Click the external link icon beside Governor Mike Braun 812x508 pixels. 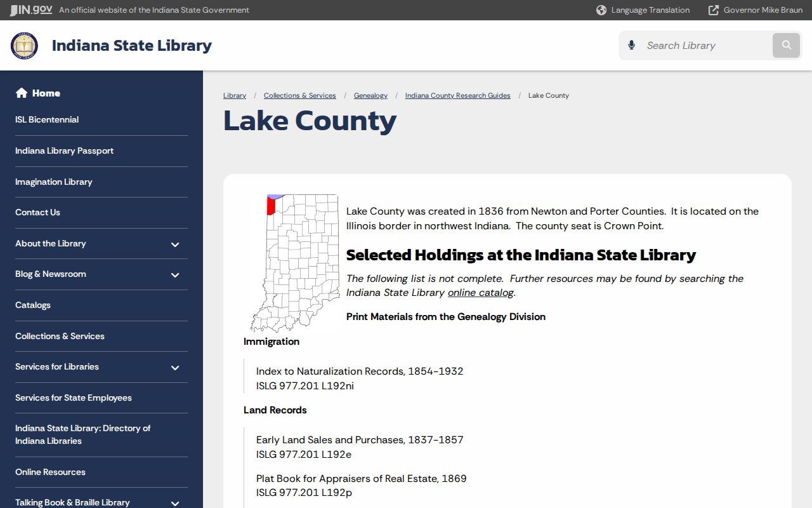[x=714, y=10]
